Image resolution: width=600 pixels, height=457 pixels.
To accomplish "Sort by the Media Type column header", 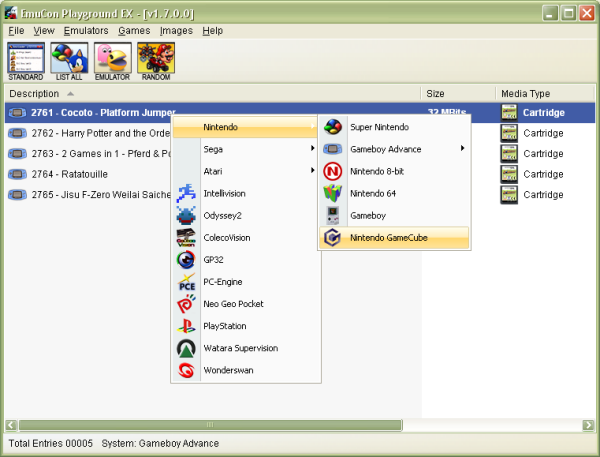I will coord(545,94).
